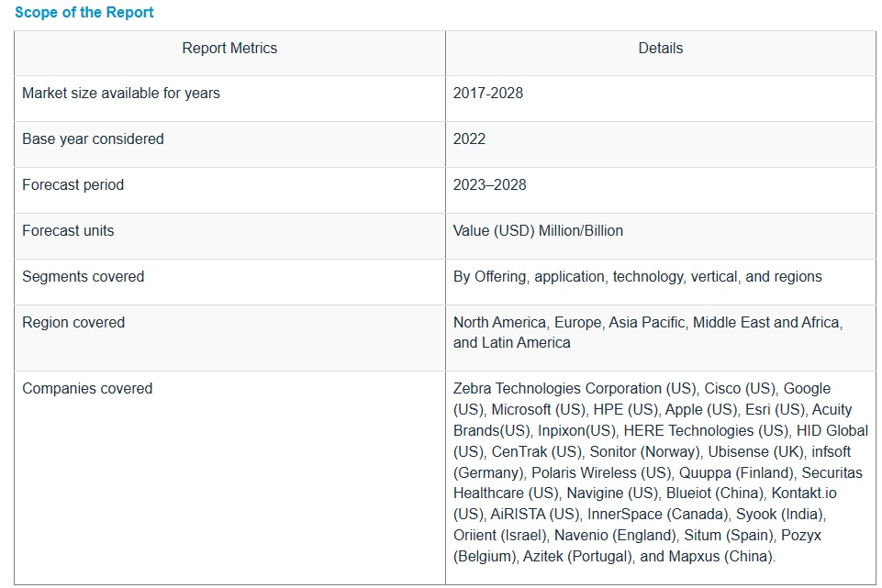Click the "Scope of the Report" heading
The image size is (882, 588).
click(x=84, y=12)
